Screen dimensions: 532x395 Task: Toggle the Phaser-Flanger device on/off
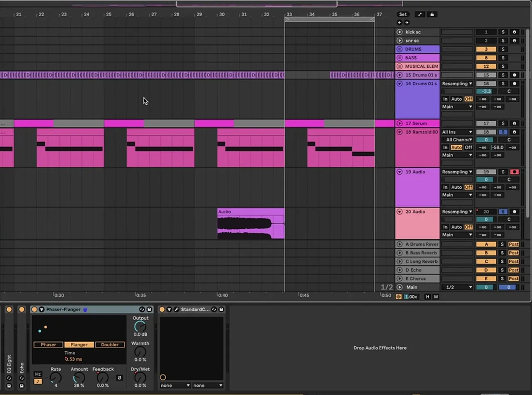point(34,309)
